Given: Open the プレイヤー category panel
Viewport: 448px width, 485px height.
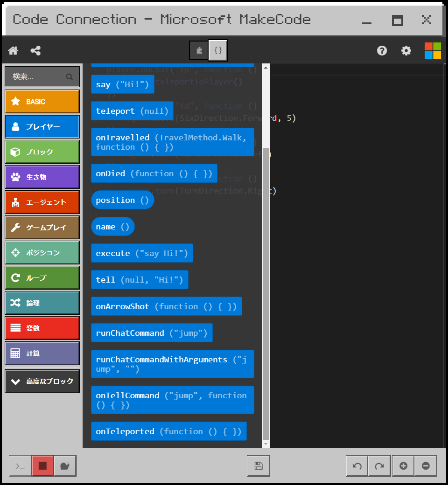Looking at the screenshot, I should point(42,126).
